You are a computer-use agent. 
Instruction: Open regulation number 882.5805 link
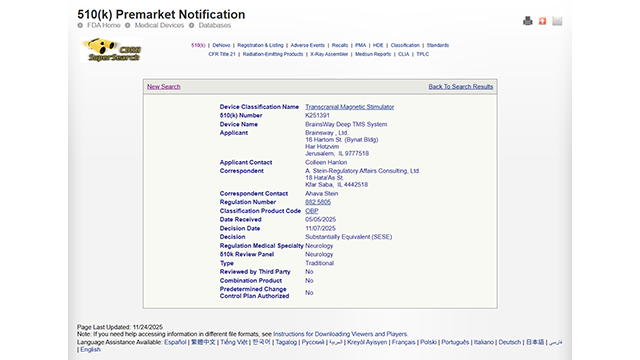click(x=318, y=202)
